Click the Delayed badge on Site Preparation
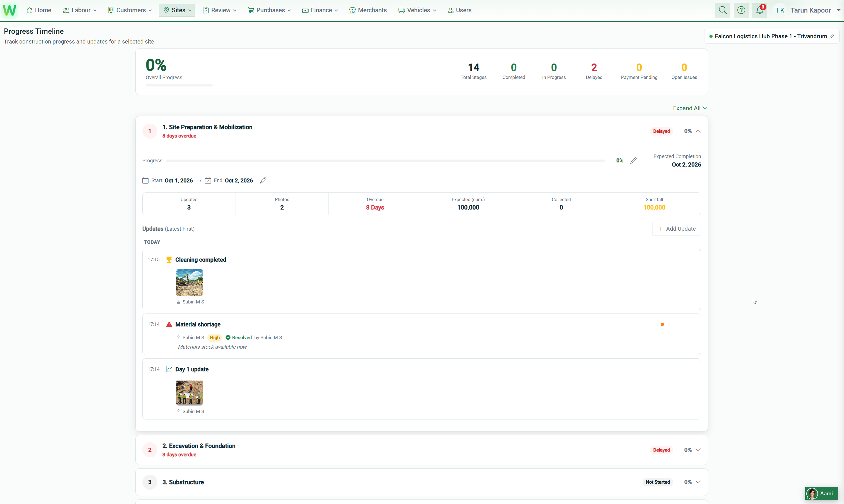The width and height of the screenshot is (844, 504). tap(661, 131)
